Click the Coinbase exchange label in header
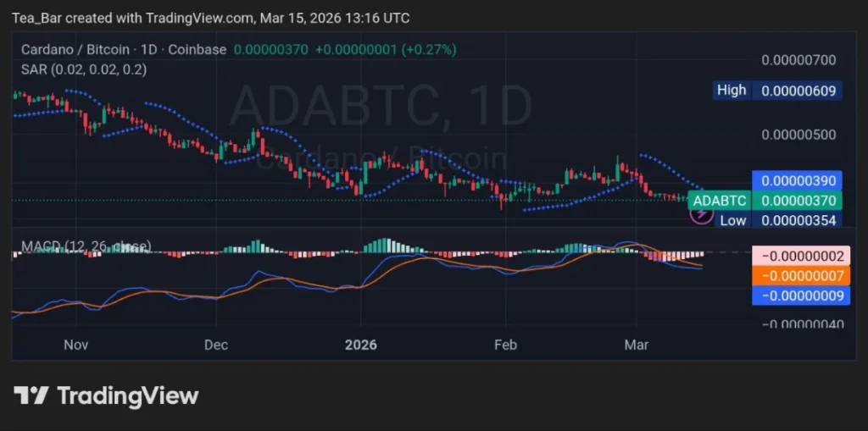 pyautogui.click(x=197, y=50)
